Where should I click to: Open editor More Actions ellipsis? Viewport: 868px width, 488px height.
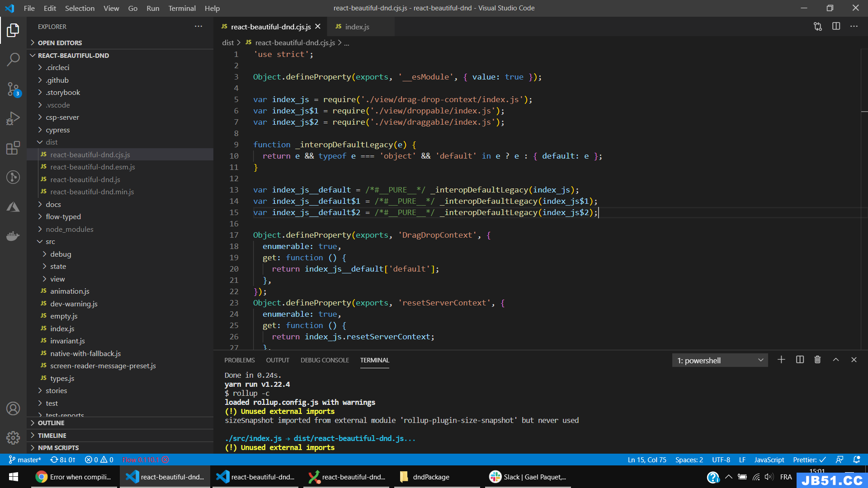click(854, 27)
